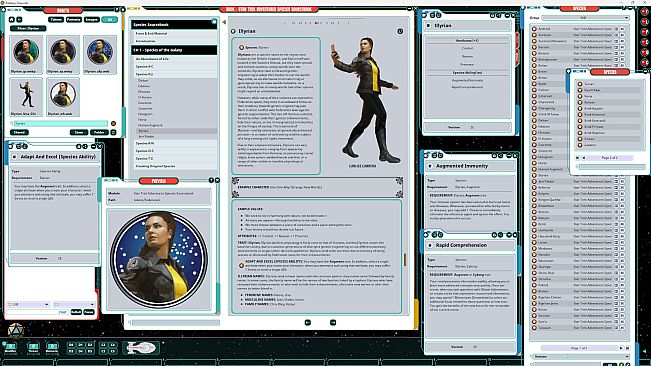Click search field in small Species window
Image resolution: width=651 pixels, height=366 pixels.
tap(612, 166)
